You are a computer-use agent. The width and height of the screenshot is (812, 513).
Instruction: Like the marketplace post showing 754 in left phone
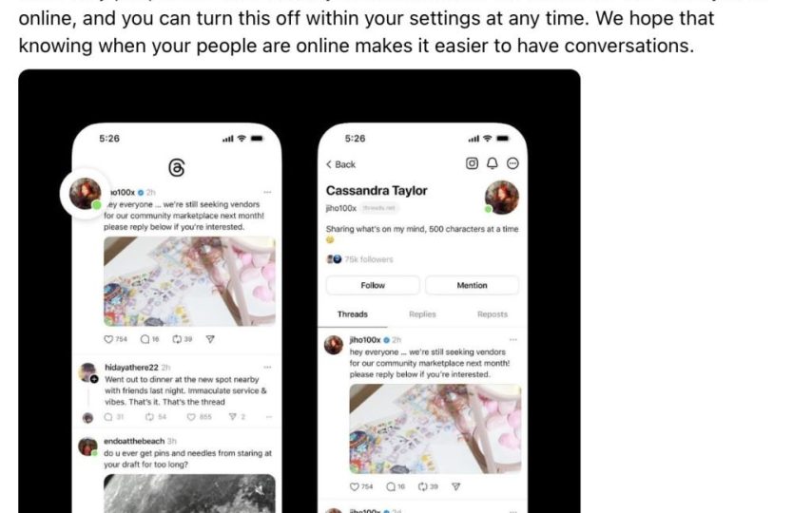pyautogui.click(x=108, y=339)
